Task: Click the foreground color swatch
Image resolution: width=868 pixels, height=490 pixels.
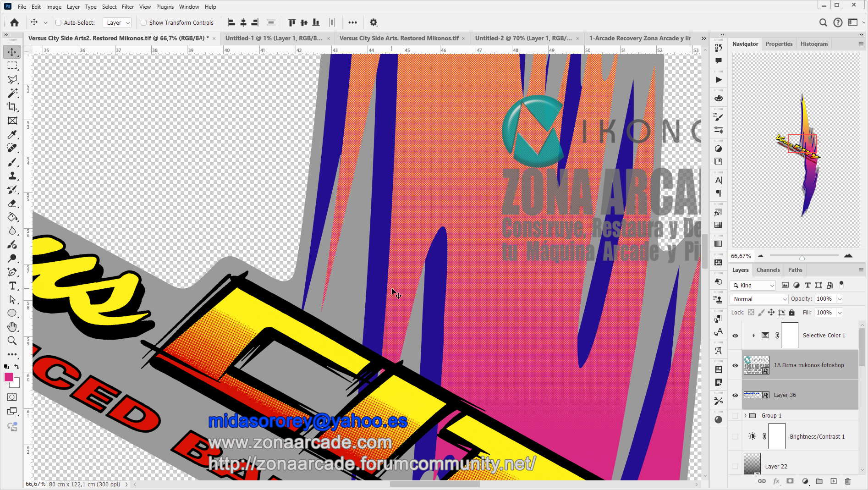Action: (9, 377)
